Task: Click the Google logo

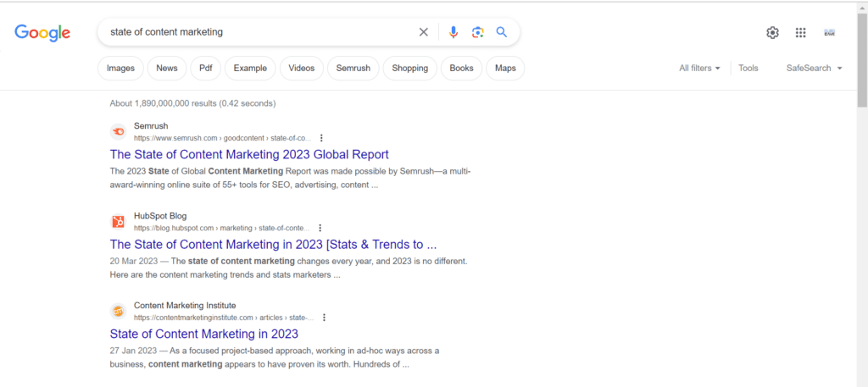Action: 42,33
